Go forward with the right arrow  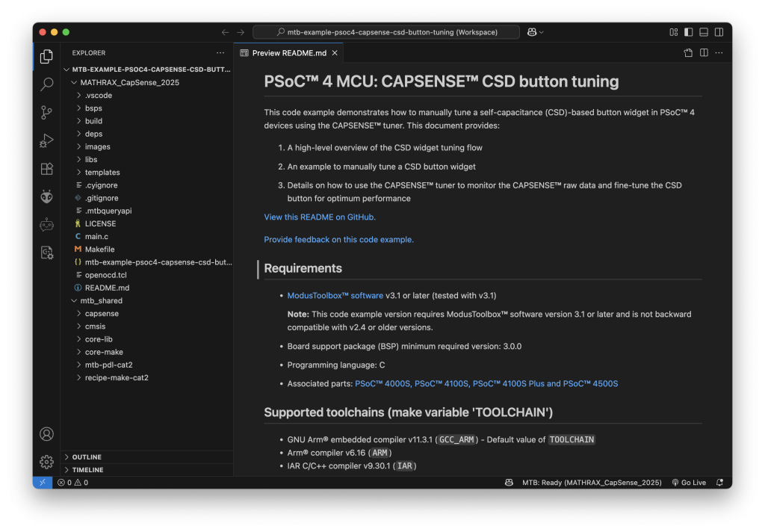[241, 32]
